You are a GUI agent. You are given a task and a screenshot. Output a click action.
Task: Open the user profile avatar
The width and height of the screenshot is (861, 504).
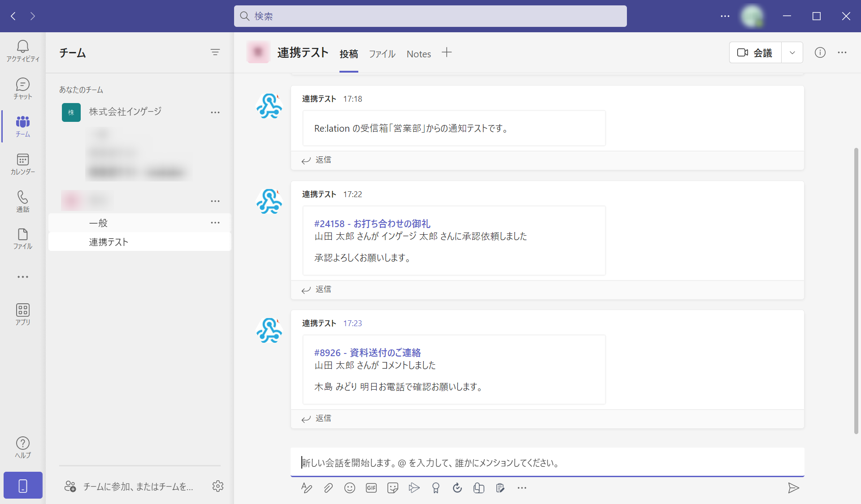click(752, 16)
